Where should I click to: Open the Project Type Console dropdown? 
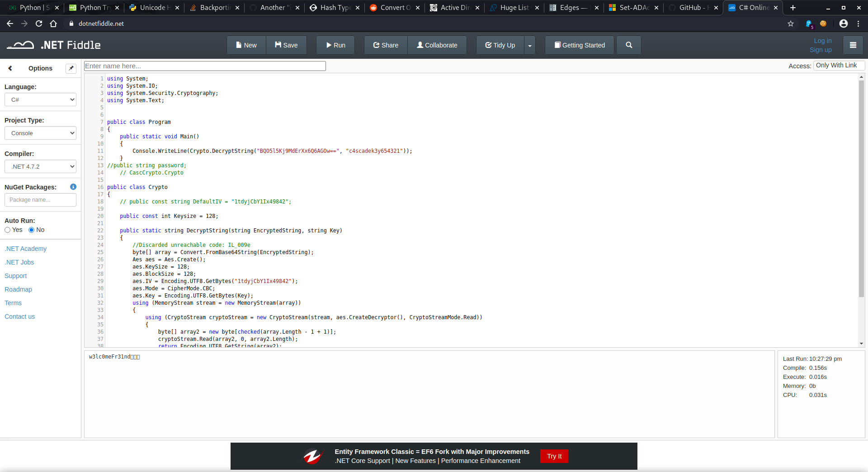click(40, 133)
